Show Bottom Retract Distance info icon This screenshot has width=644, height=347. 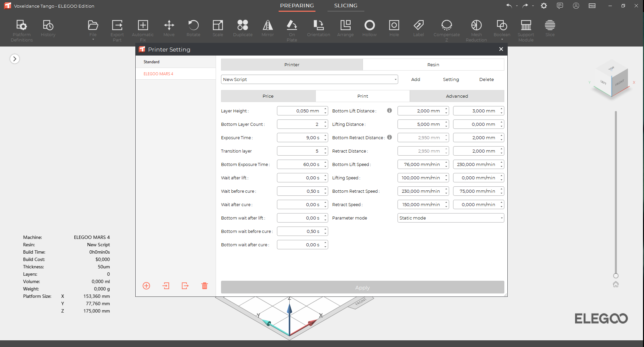coord(389,137)
